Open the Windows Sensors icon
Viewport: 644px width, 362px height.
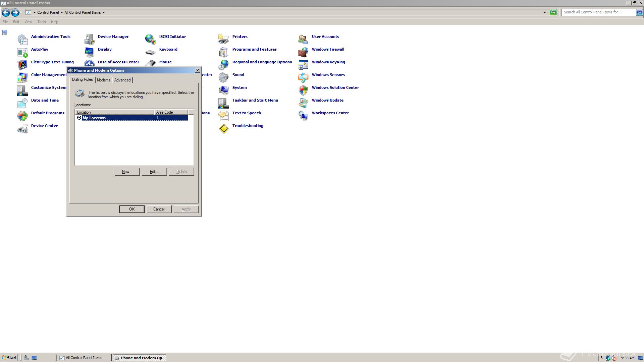pyautogui.click(x=303, y=77)
